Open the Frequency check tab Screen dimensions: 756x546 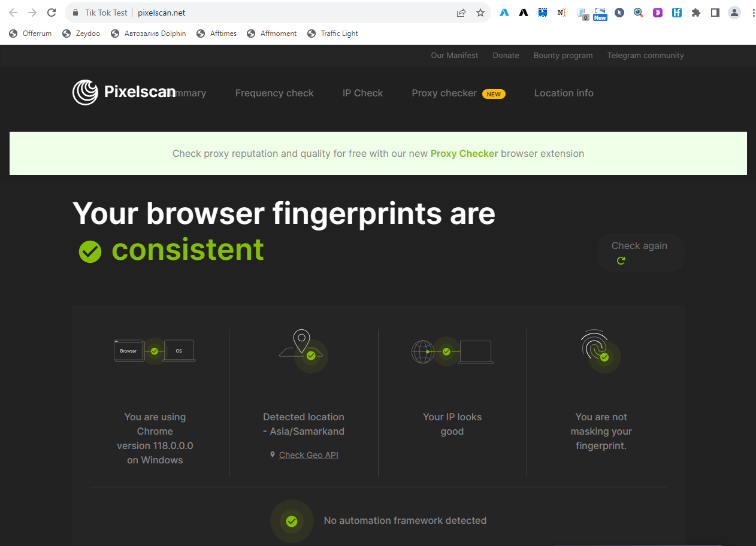274,93
